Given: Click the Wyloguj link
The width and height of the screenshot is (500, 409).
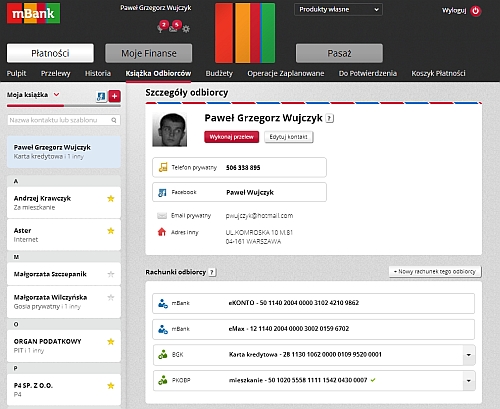Looking at the screenshot, I should point(454,11).
